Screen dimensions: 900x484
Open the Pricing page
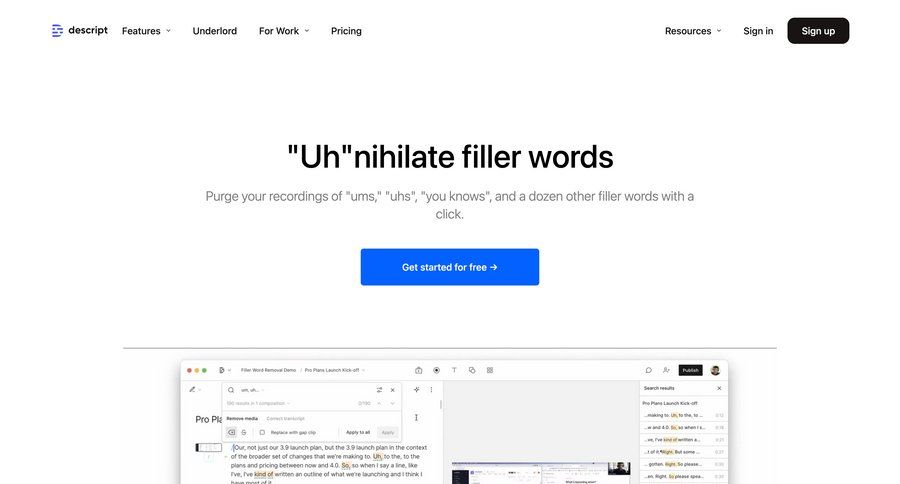pyautogui.click(x=346, y=31)
